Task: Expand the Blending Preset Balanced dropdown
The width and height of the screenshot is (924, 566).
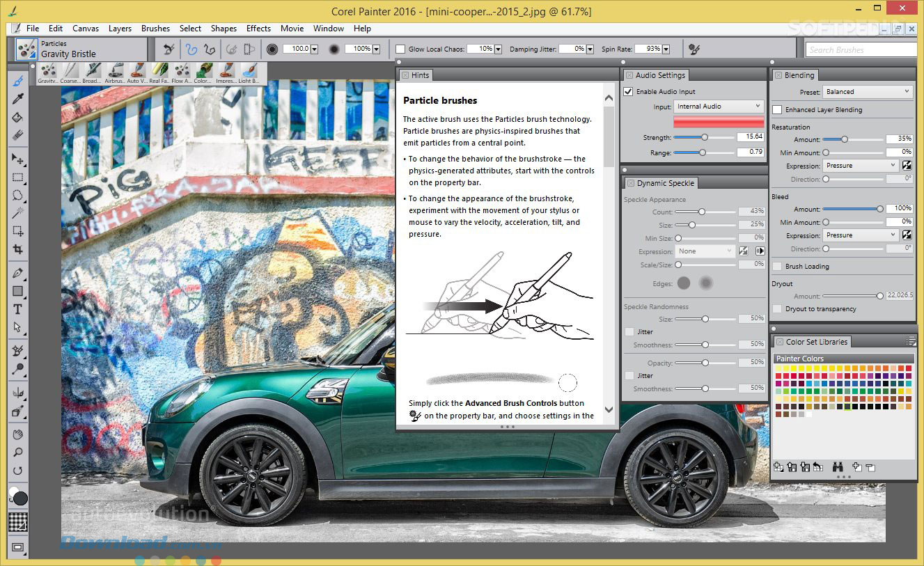Action: pyautogui.click(x=867, y=91)
